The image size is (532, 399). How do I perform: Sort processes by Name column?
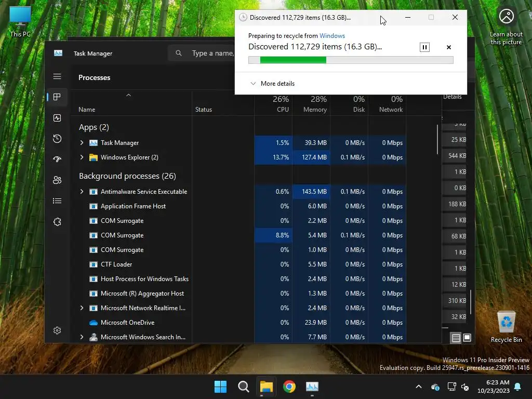click(87, 110)
